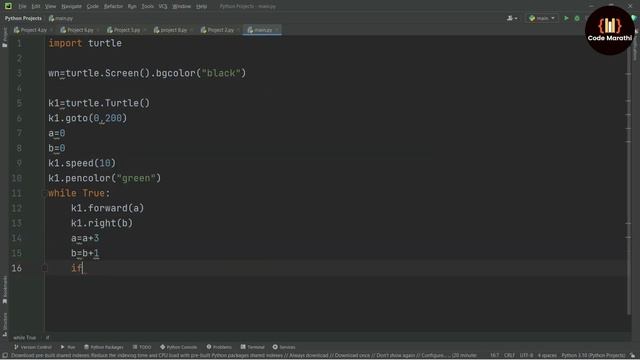Switch to the Project 5.py editor tab
This screenshot has width=640, height=360.
[x=124, y=30]
